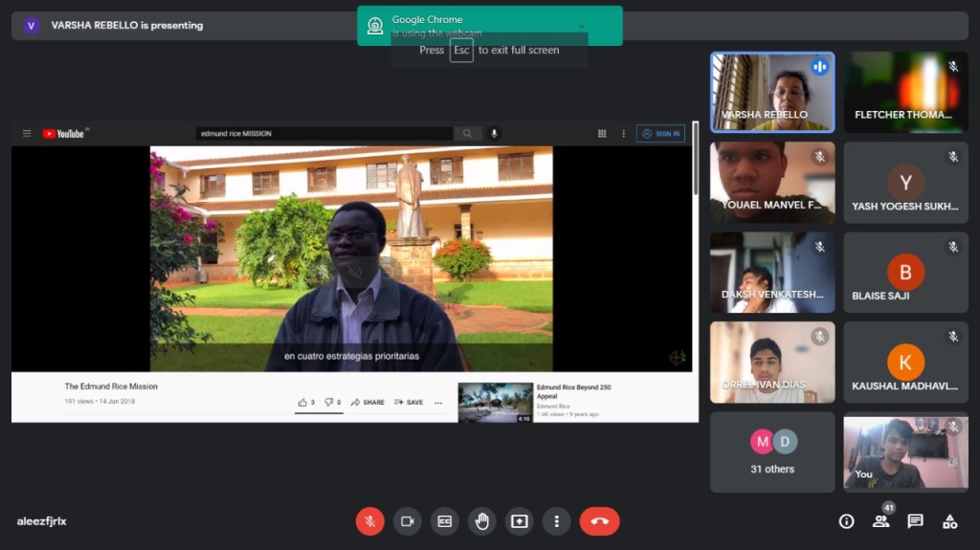Unmute the microphone in the call bar
The width and height of the screenshot is (980, 550).
(370, 521)
